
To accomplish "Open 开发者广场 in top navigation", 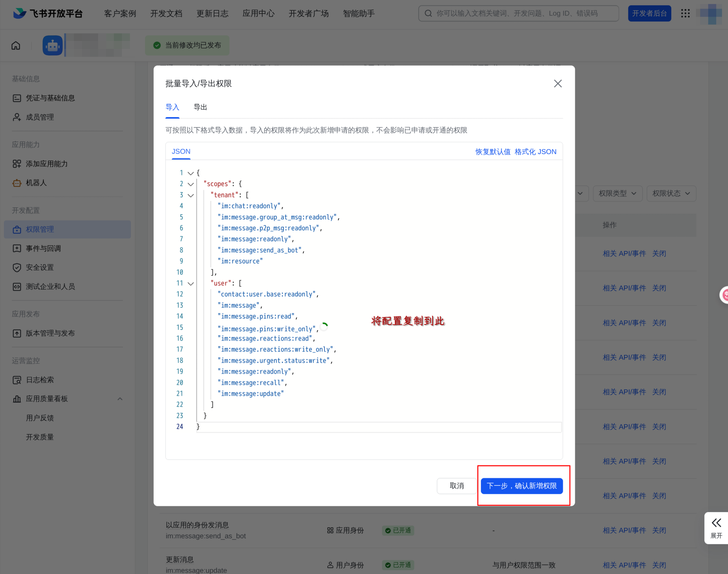I will coord(309,14).
